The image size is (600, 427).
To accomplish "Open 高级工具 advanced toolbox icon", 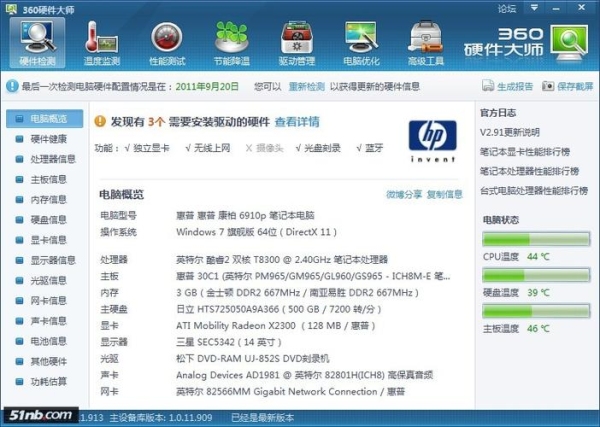I will (426, 43).
